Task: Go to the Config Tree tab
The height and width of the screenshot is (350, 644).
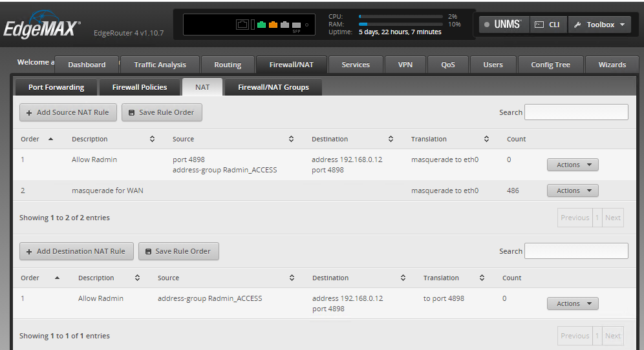Action: pos(550,65)
